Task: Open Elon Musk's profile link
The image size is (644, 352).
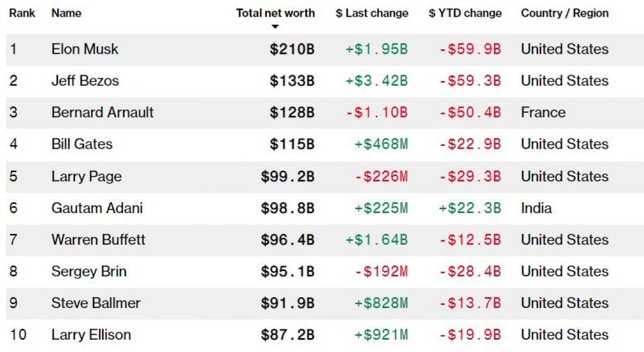Action: (x=85, y=49)
